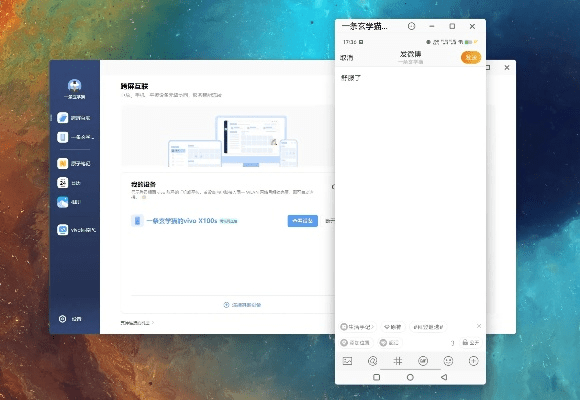The height and width of the screenshot is (400, 580).
Task: Click into the Weibo post text area
Action: pos(410,192)
